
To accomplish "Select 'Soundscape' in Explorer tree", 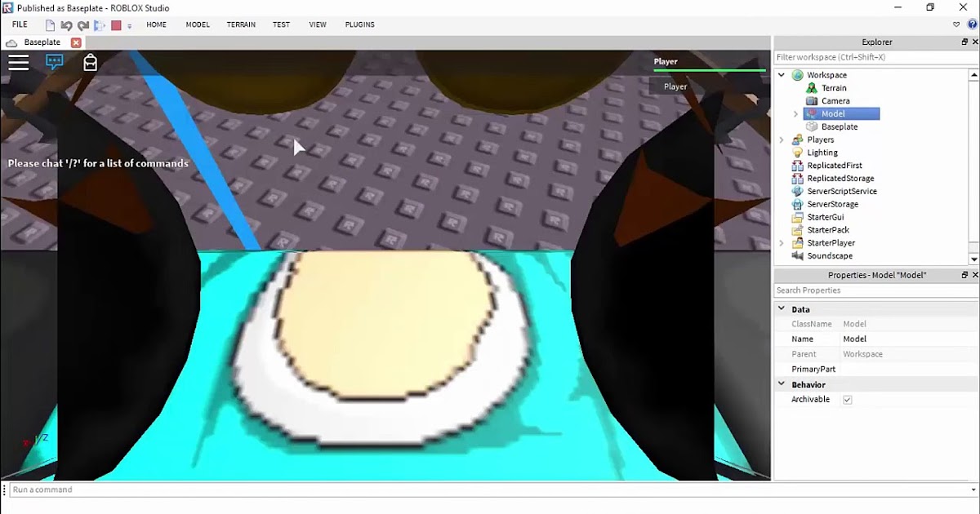I will point(830,256).
